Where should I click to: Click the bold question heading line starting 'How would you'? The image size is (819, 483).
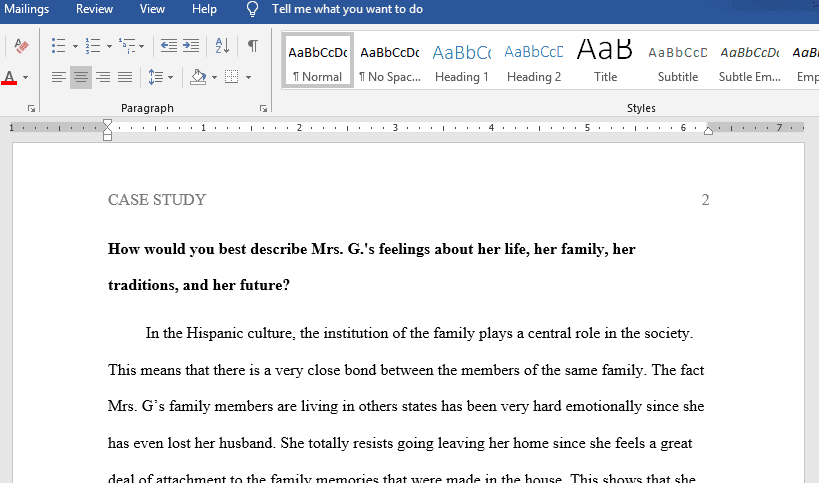click(x=371, y=249)
